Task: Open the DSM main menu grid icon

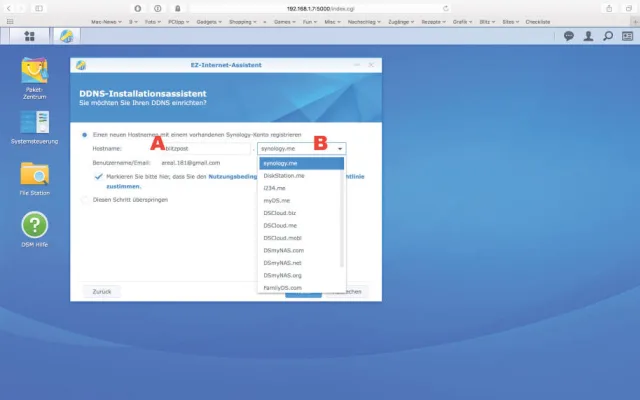Action: [29, 36]
